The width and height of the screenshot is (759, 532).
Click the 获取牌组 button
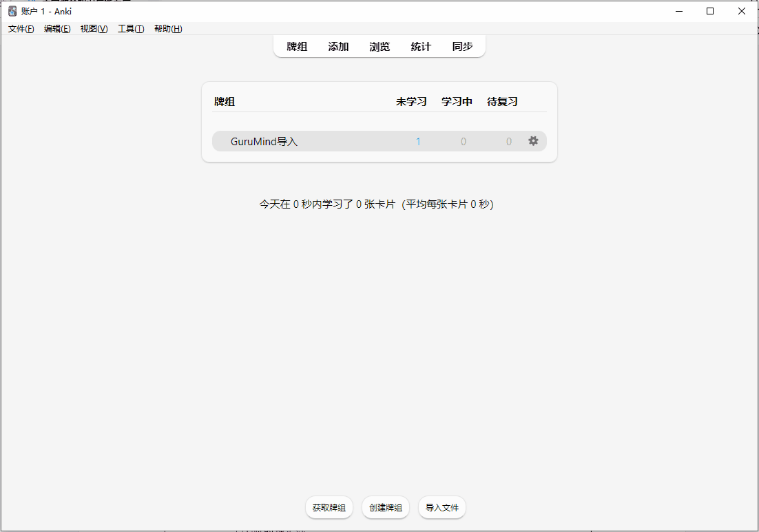(329, 508)
